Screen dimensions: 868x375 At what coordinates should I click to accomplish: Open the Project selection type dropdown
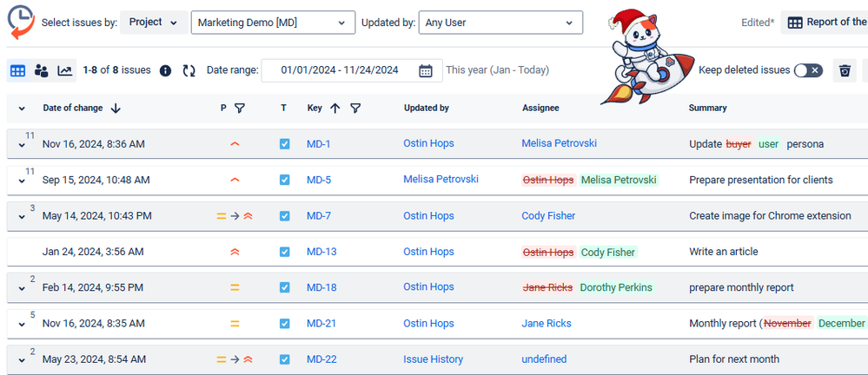point(154,23)
